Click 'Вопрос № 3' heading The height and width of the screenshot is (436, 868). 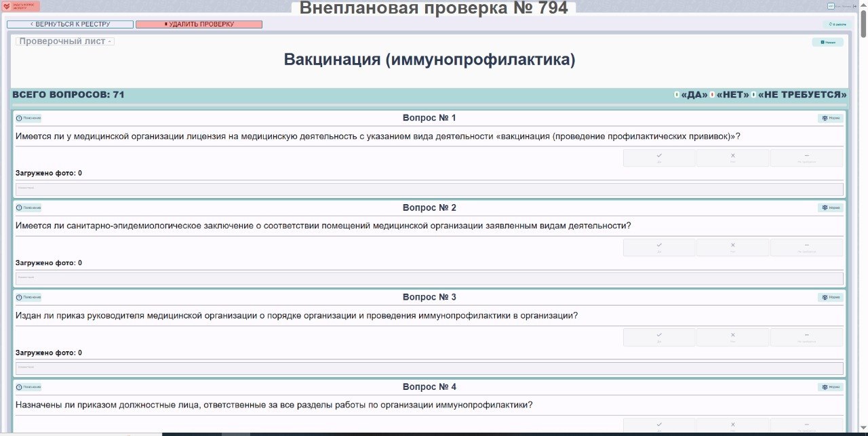(x=429, y=297)
